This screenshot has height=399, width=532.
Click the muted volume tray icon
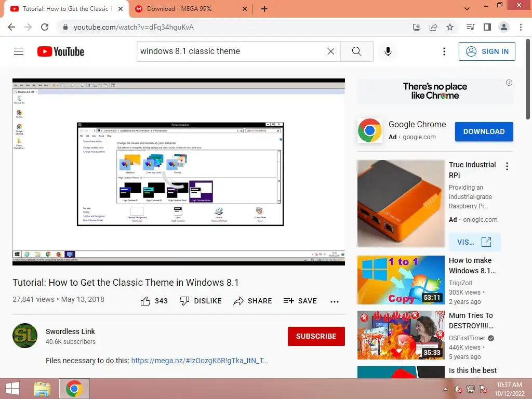pyautogui.click(x=458, y=390)
